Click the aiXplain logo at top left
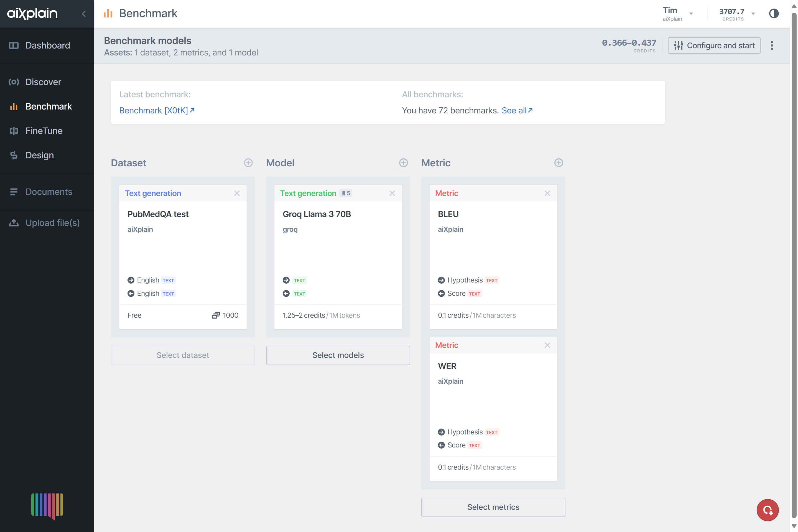 [32, 14]
